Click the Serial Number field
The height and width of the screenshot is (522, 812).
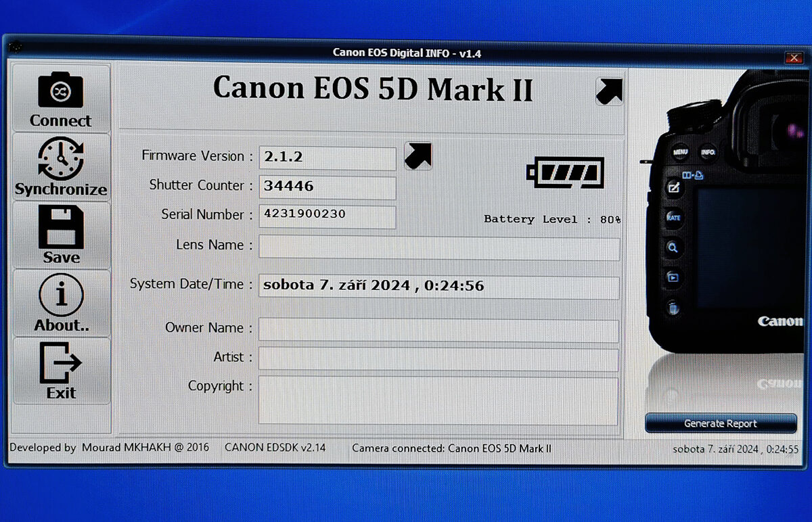(x=328, y=216)
